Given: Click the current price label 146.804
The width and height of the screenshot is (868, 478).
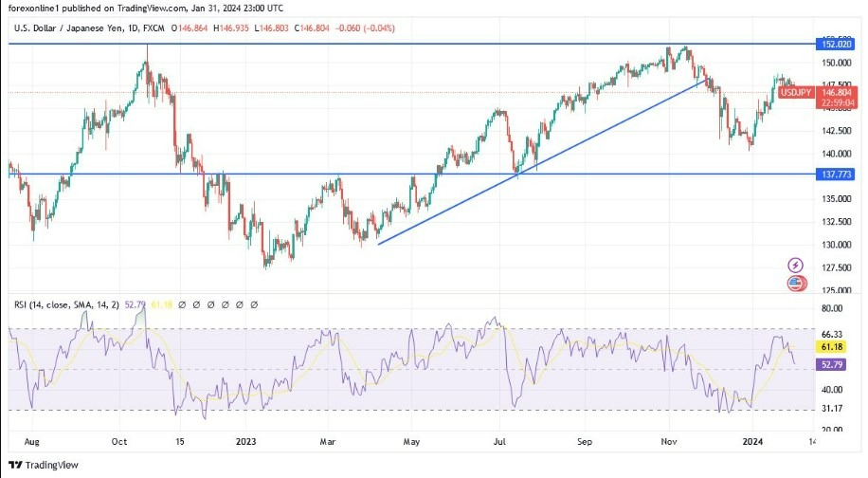Looking at the screenshot, I should 837,93.
